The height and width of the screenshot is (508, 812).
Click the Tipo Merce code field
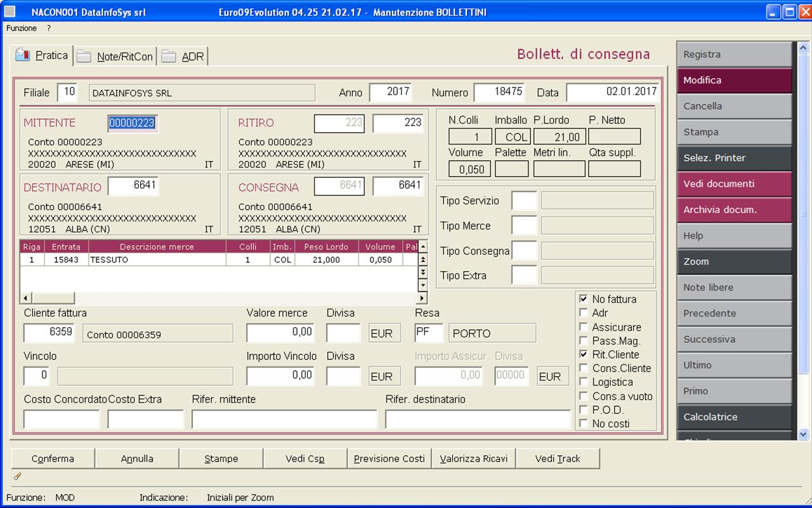(x=524, y=225)
